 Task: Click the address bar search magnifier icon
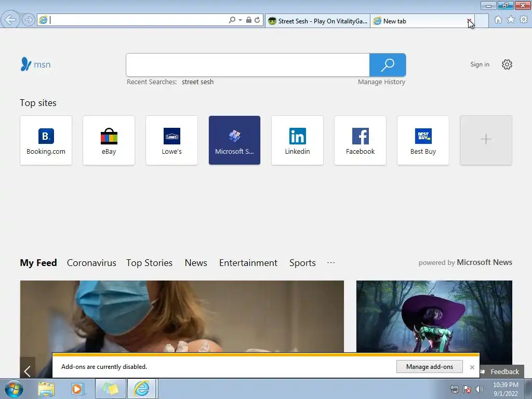(x=232, y=20)
